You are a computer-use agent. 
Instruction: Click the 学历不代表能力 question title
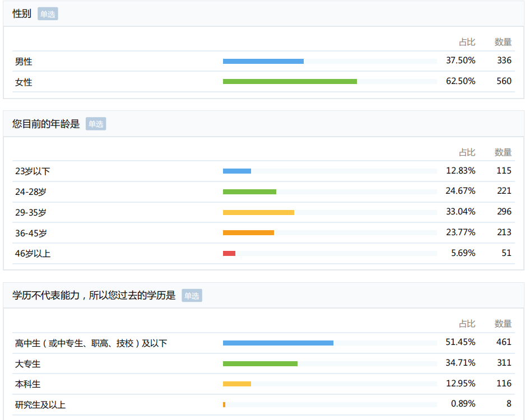[90, 296]
